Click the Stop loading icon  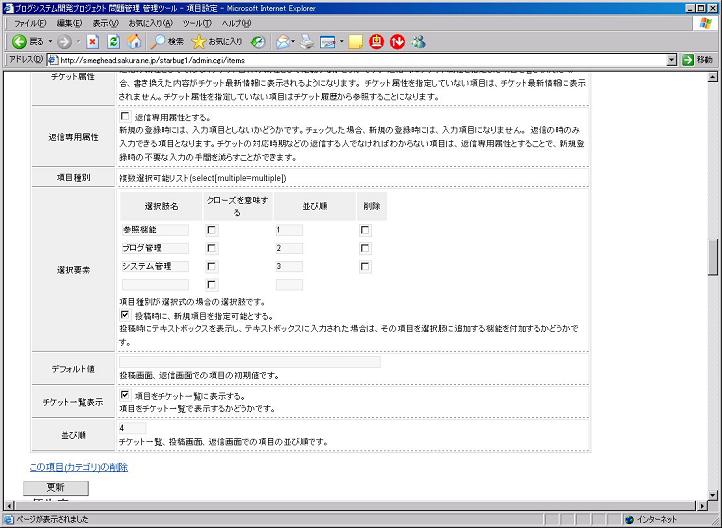(92, 42)
